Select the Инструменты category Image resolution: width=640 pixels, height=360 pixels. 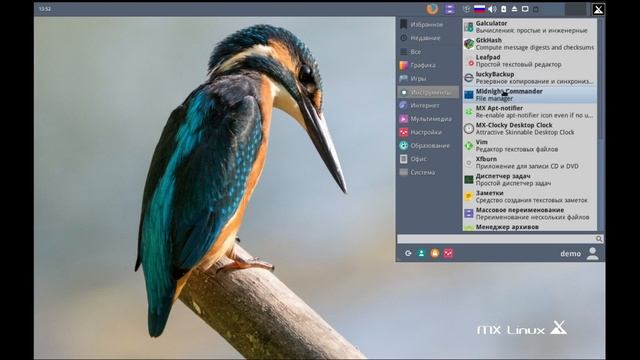coord(428,92)
